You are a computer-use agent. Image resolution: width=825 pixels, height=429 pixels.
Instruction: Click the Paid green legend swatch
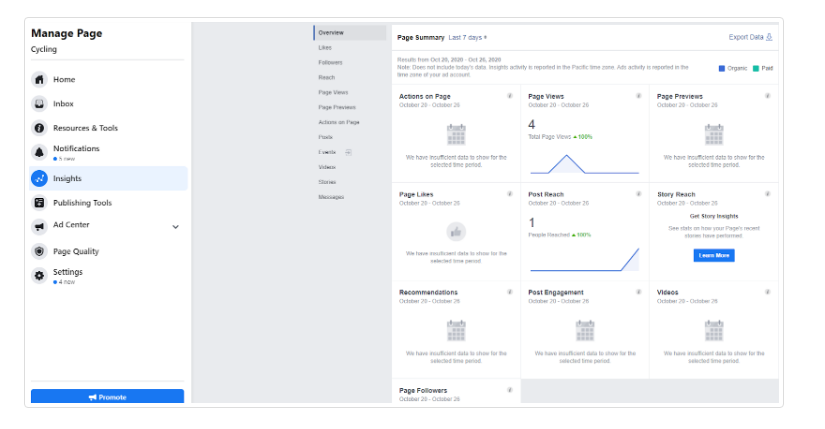[x=756, y=68]
